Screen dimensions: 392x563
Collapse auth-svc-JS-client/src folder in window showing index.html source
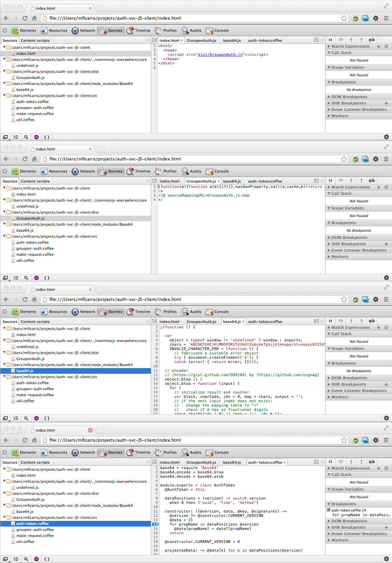[4, 95]
